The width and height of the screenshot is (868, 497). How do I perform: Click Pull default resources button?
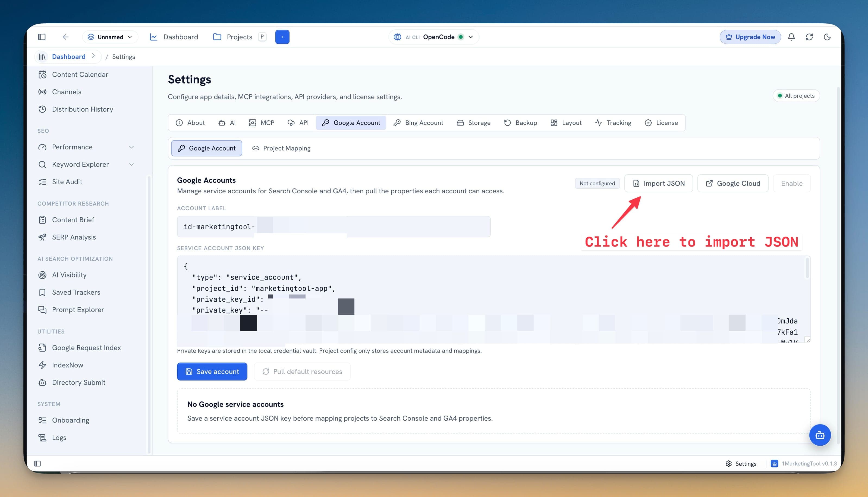pos(302,372)
